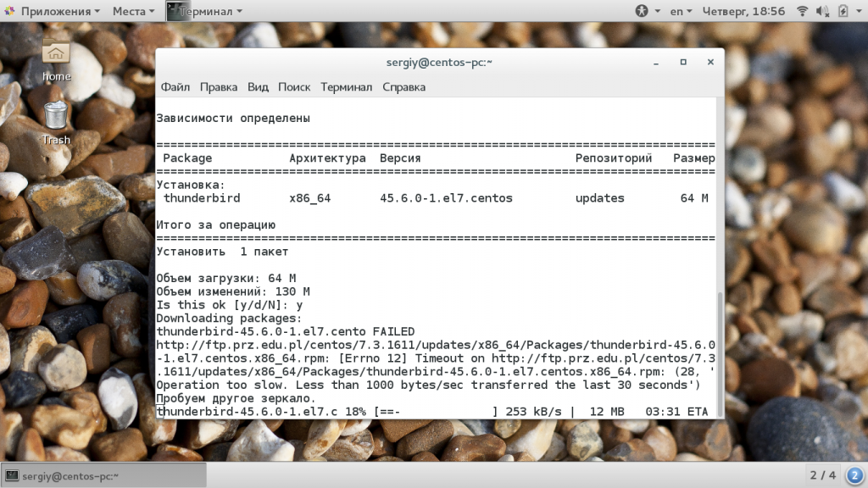This screenshot has width=868, height=488.
Task: Click the accessibility icon in top panel
Action: click(x=642, y=11)
